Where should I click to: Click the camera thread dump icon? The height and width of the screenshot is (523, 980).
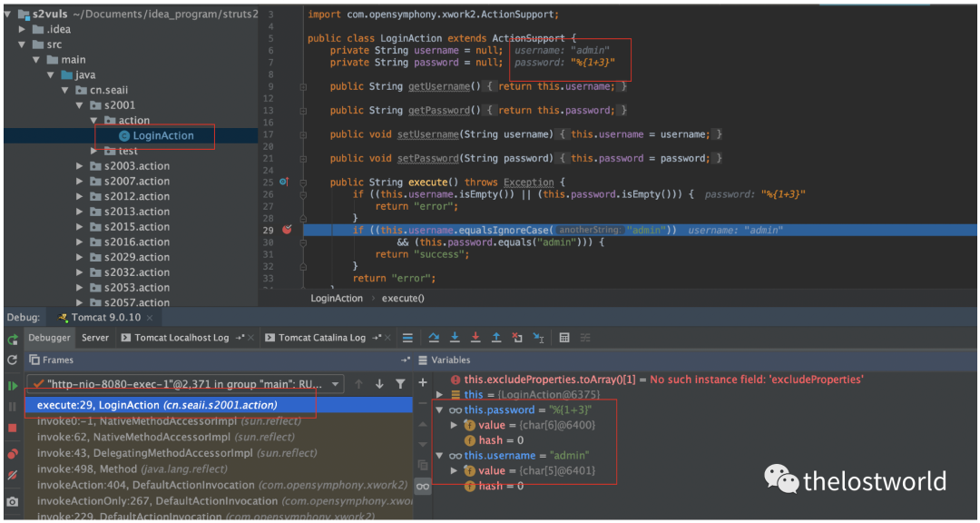[x=13, y=501]
